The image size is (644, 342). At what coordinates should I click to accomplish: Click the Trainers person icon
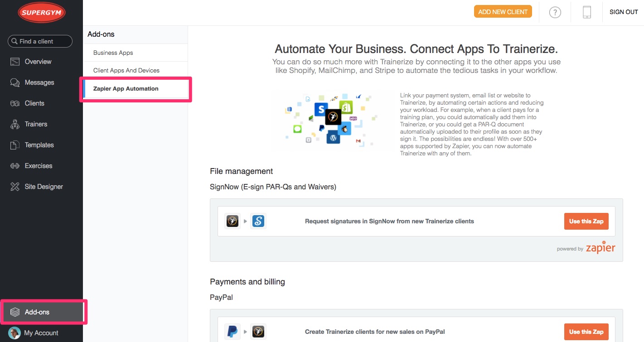coord(15,124)
